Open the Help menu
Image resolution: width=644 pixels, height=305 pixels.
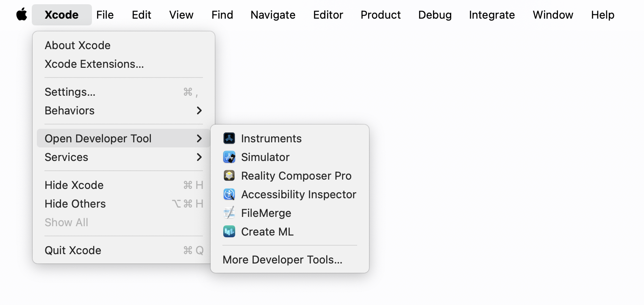tap(603, 15)
